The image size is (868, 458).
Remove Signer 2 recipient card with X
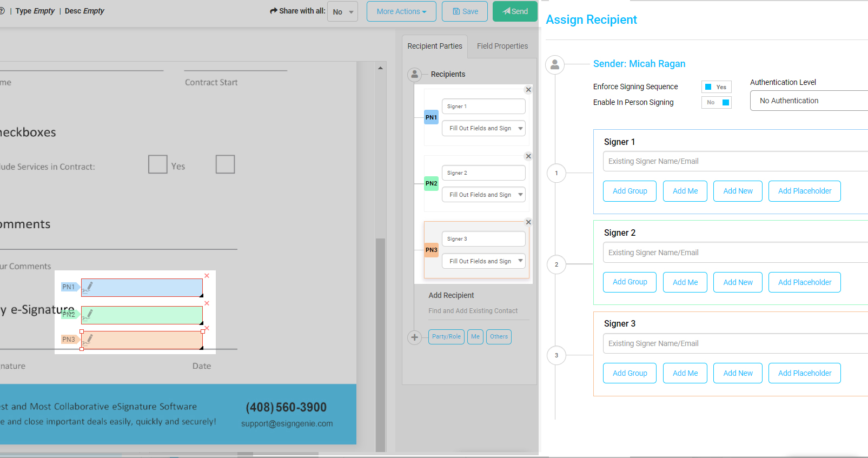click(528, 156)
